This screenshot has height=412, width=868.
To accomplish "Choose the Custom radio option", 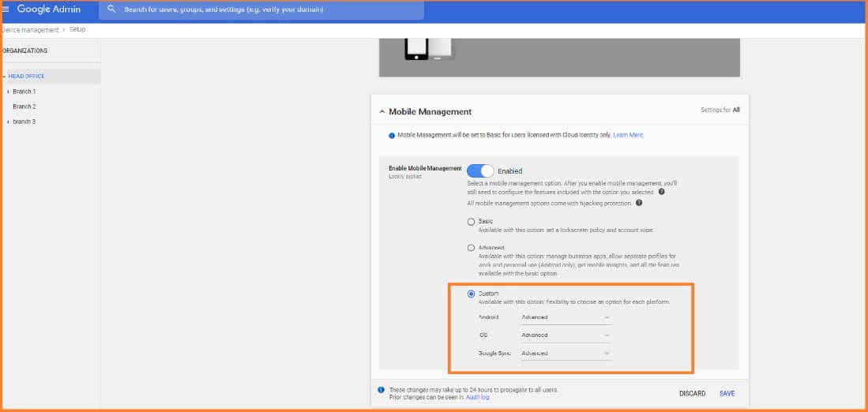I will [x=472, y=294].
